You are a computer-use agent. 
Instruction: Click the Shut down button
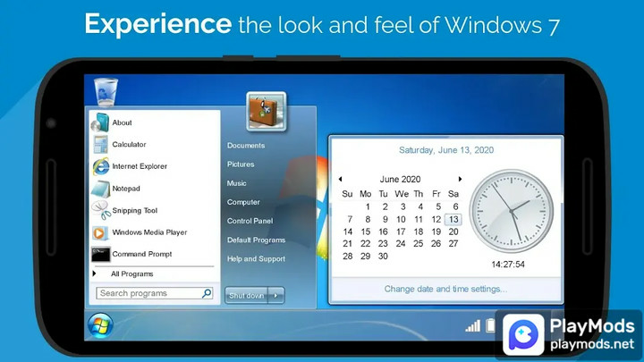247,296
